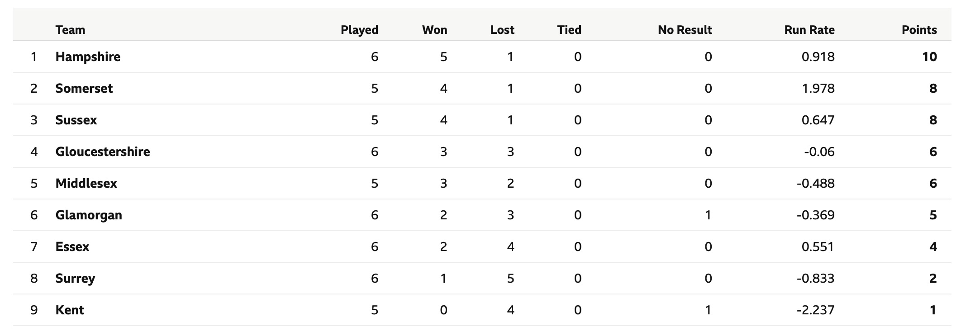This screenshot has width=980, height=332.
Task: Click Hampshire's 10 points value
Action: tap(930, 57)
